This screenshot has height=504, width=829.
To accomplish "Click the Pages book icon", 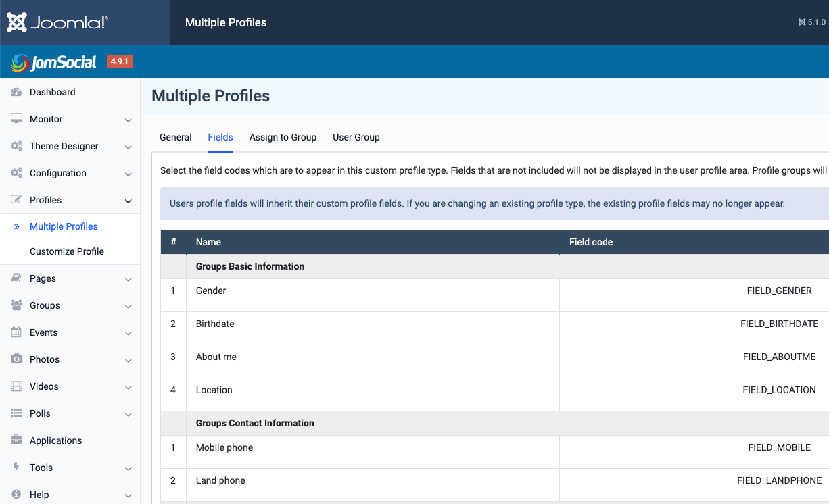I will point(17,278).
